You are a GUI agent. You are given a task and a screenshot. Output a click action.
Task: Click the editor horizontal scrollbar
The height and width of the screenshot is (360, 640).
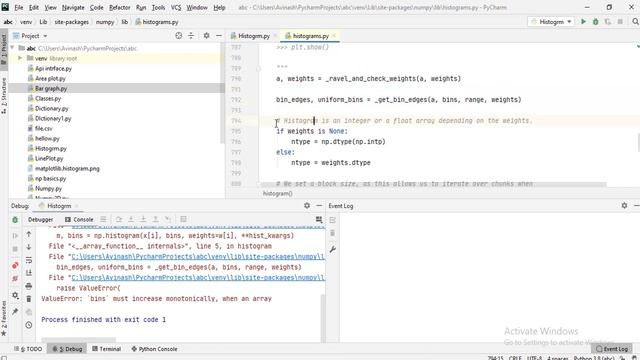click(433, 185)
